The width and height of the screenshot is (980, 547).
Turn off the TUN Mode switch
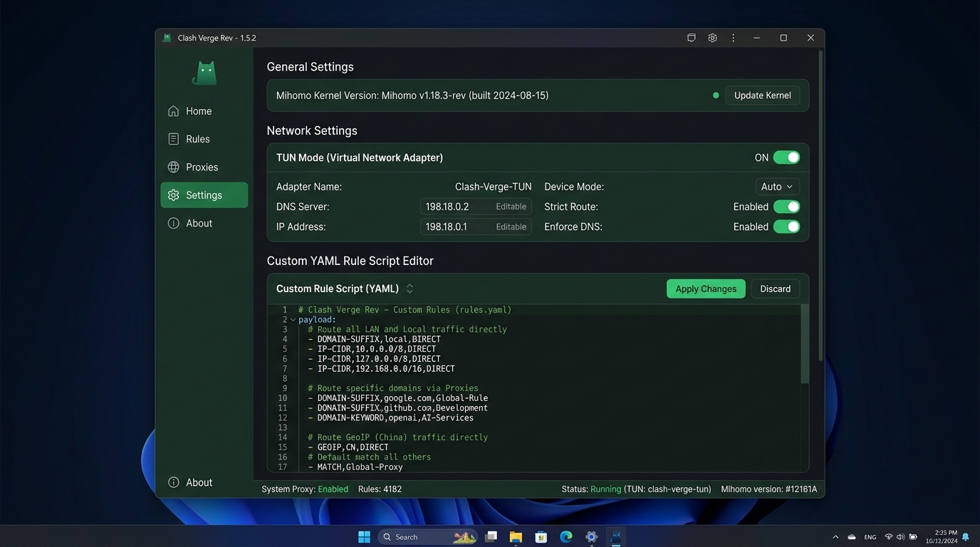[786, 157]
